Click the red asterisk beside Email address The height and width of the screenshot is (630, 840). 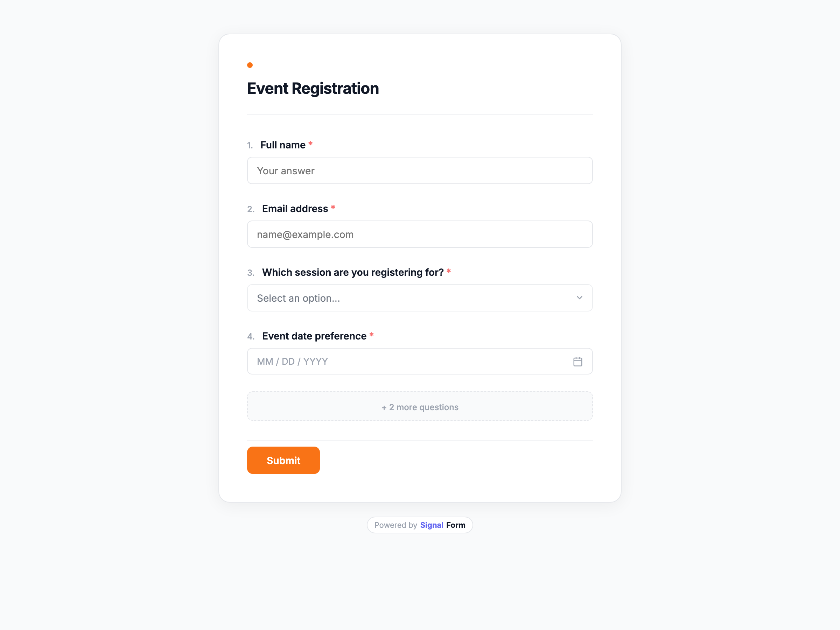point(332,208)
